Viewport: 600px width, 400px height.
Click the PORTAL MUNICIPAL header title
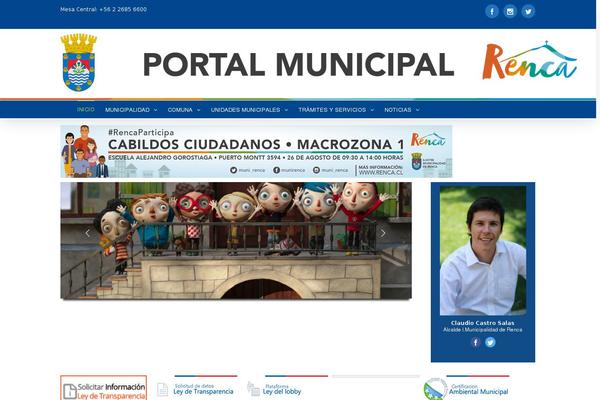click(298, 64)
